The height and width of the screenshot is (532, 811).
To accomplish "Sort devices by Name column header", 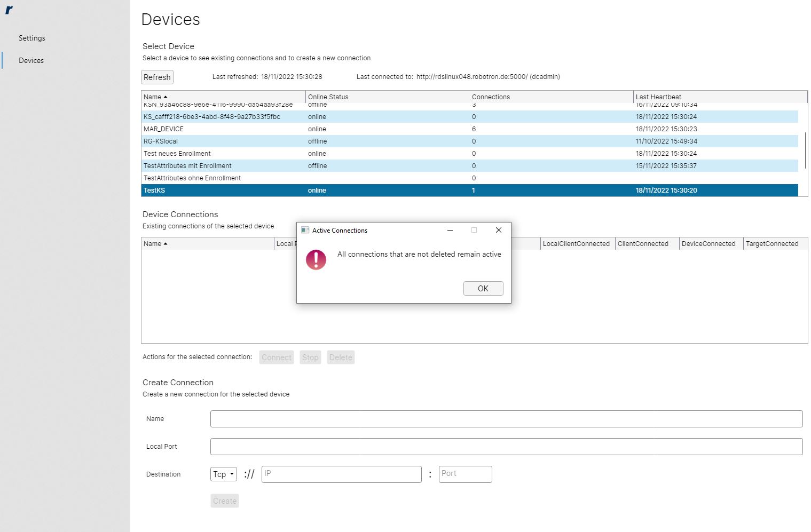I will [x=223, y=97].
